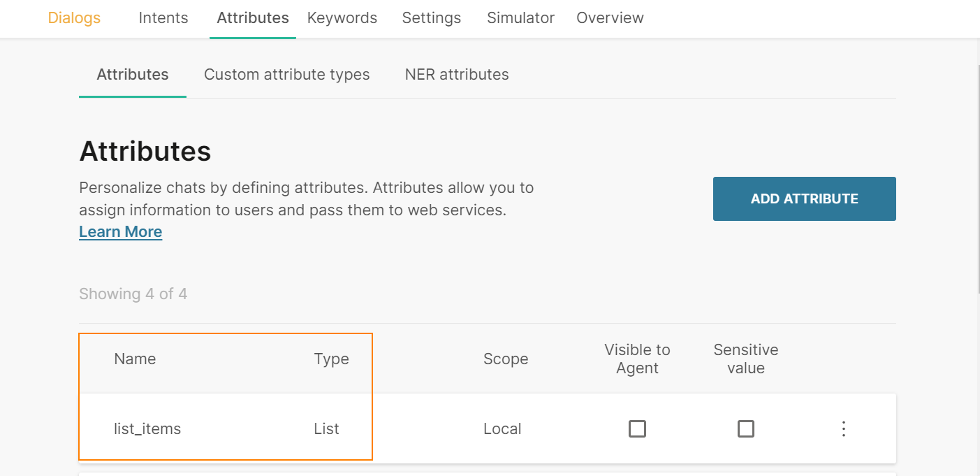Open the Intents tab
This screenshot has width=980, height=476.
point(163,18)
